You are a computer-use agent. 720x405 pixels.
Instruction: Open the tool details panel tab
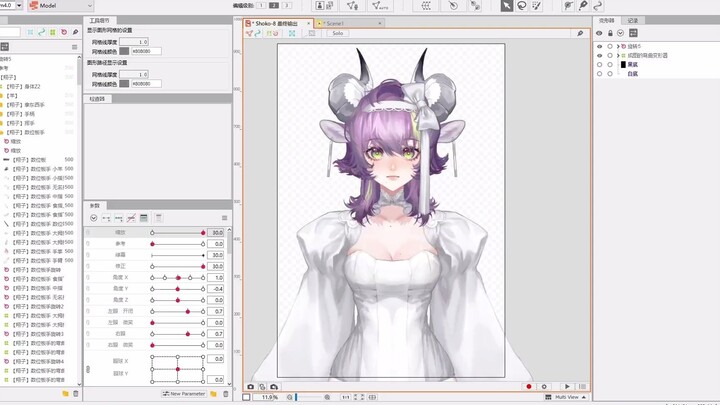(x=99, y=21)
